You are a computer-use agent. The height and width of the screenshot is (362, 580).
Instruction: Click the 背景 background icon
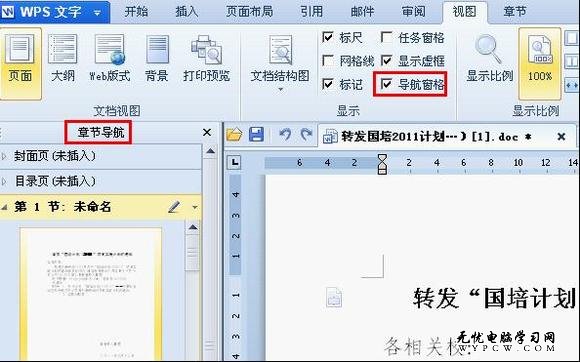click(x=157, y=50)
